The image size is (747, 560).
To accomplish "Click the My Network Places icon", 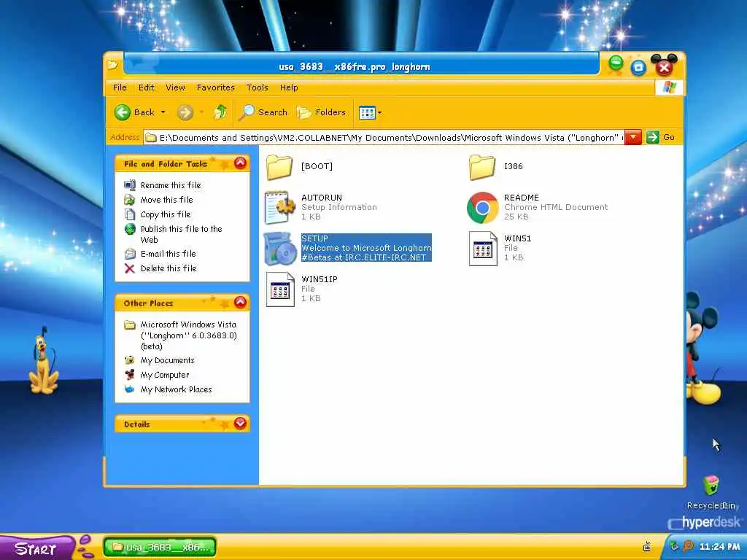I will [129, 389].
